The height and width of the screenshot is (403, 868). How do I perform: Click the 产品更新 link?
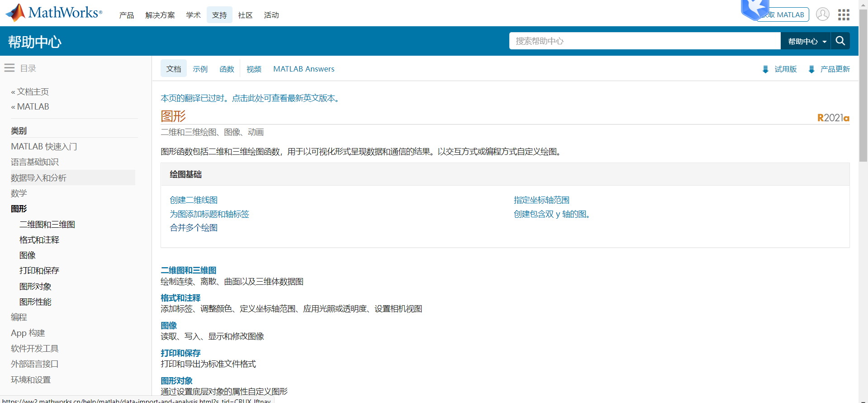[x=835, y=69]
